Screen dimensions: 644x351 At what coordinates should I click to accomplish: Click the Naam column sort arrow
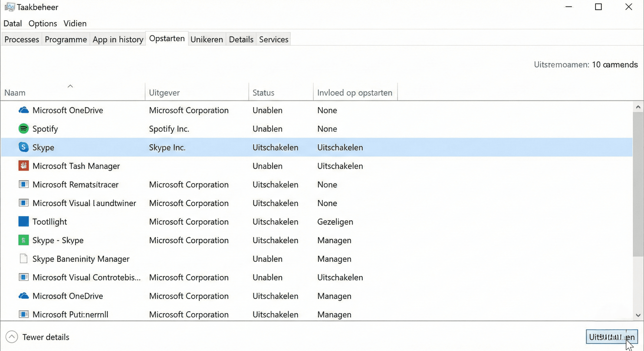tap(70, 86)
